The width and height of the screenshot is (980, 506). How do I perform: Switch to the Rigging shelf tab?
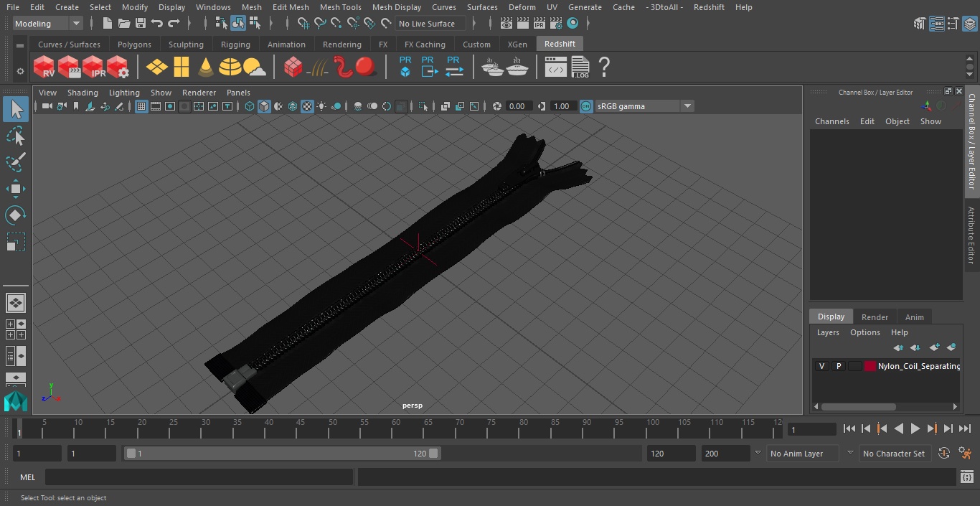(x=235, y=44)
